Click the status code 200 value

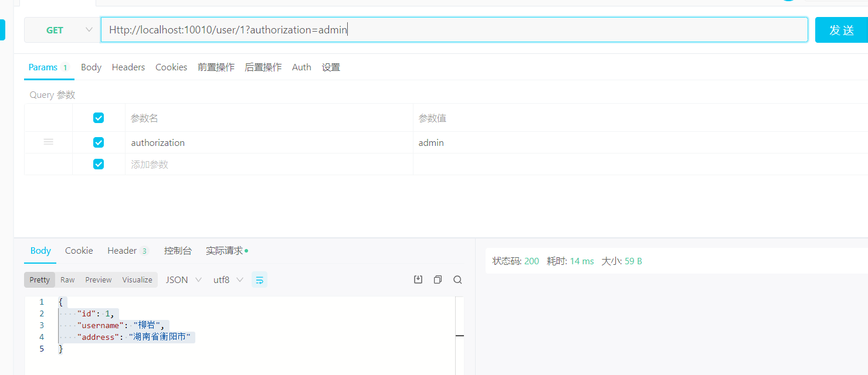(532, 261)
